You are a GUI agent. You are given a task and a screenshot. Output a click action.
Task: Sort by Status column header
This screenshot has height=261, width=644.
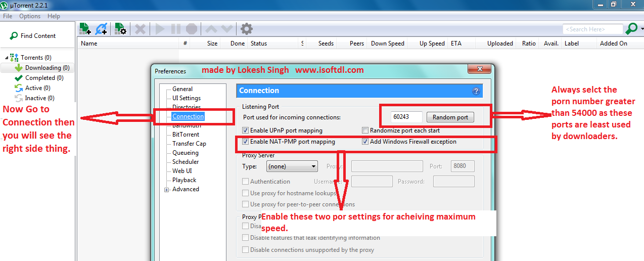tap(259, 43)
